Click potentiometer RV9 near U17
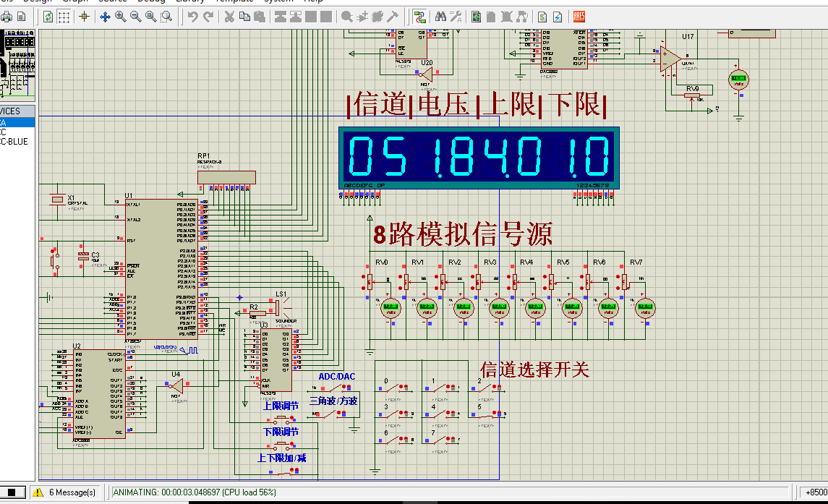The height and width of the screenshot is (504, 828). (x=692, y=95)
